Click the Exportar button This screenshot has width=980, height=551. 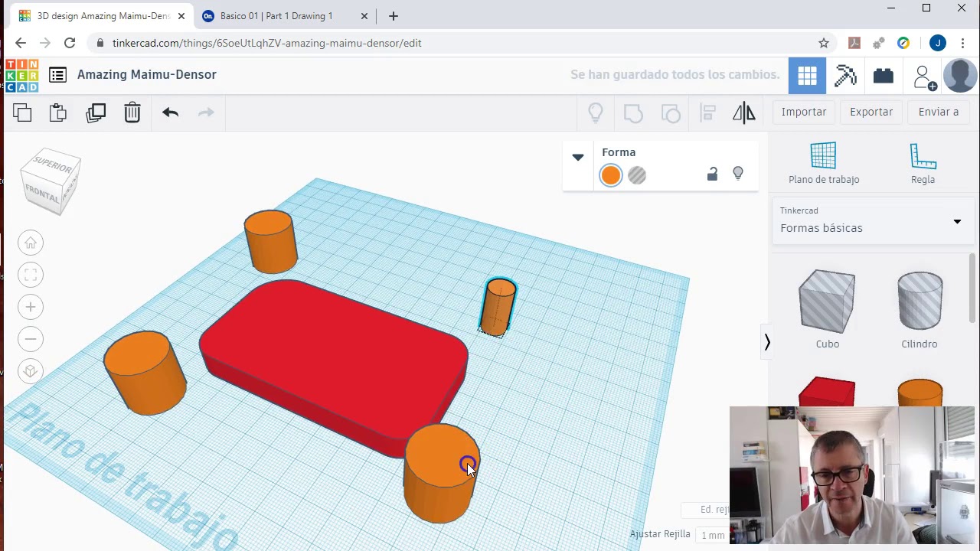(871, 112)
